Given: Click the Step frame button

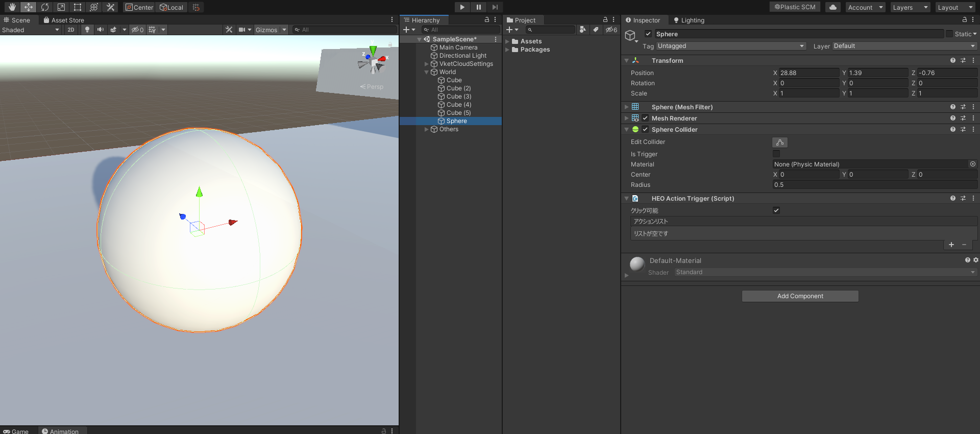Looking at the screenshot, I should point(495,7).
